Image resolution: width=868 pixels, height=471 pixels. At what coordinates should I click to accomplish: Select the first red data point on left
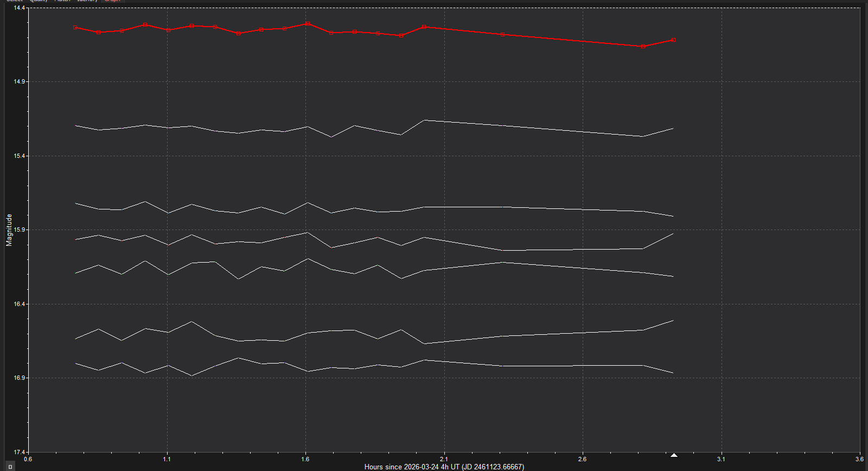75,27
